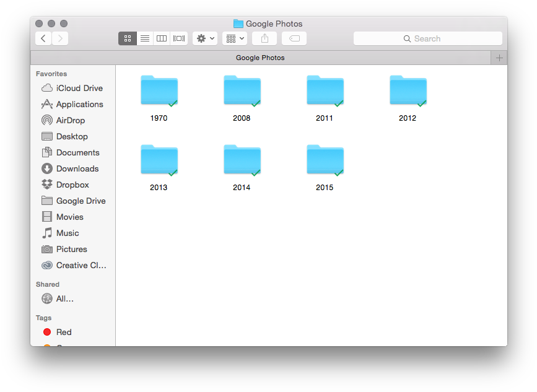
Task: Open AirDrop from the sidebar
Action: click(70, 120)
